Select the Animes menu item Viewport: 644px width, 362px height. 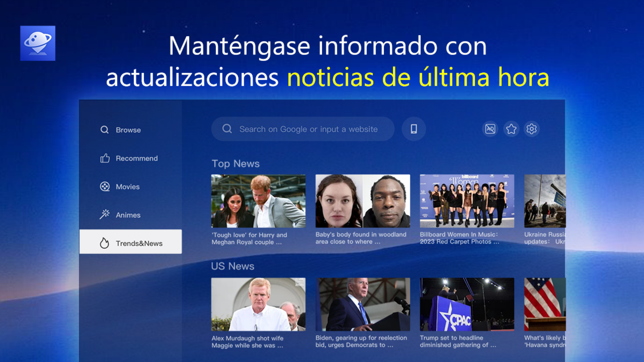pyautogui.click(x=130, y=215)
